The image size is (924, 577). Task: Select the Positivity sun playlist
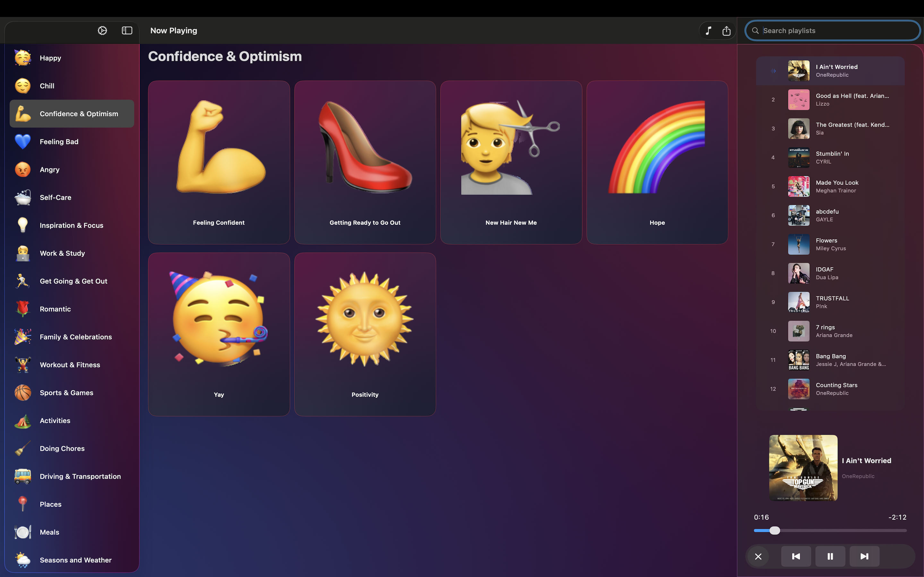[365, 334]
